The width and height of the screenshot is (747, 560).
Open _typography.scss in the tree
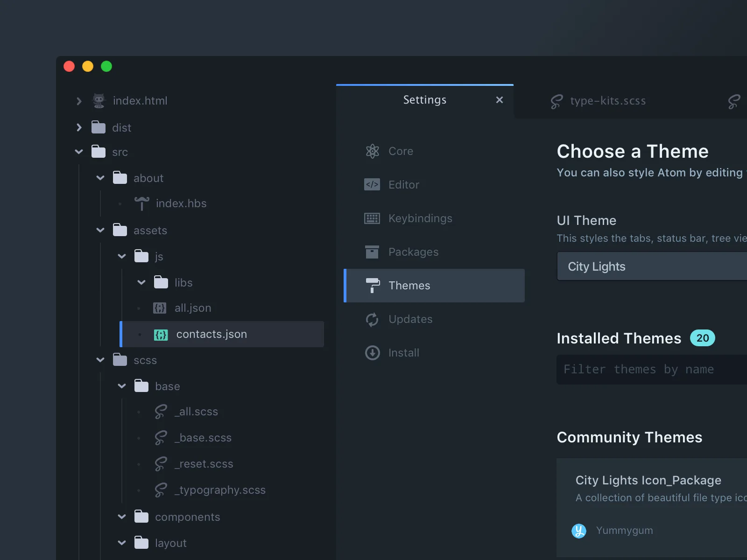[220, 490]
